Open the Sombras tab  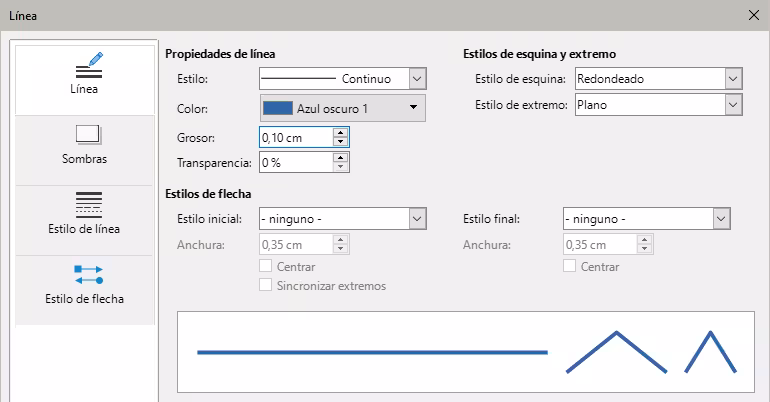[84, 150]
